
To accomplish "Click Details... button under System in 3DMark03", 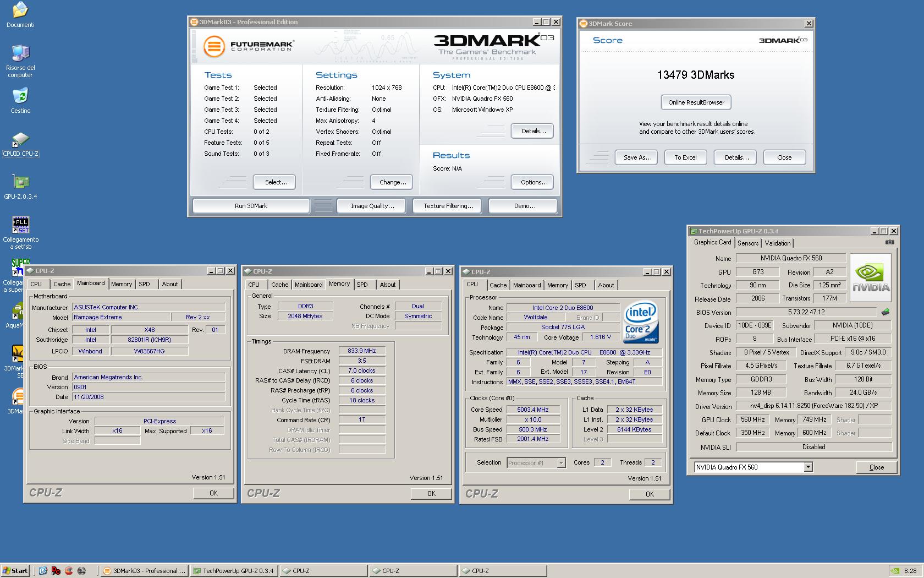I will click(x=533, y=131).
